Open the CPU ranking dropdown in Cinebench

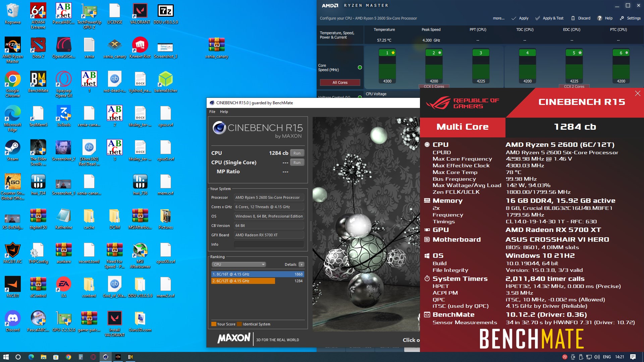239,264
